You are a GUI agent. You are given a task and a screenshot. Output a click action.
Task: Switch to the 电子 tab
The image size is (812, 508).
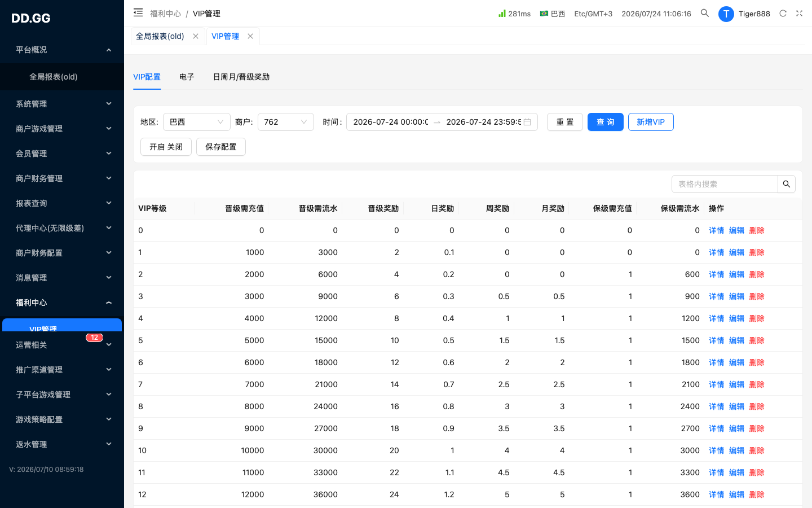187,77
